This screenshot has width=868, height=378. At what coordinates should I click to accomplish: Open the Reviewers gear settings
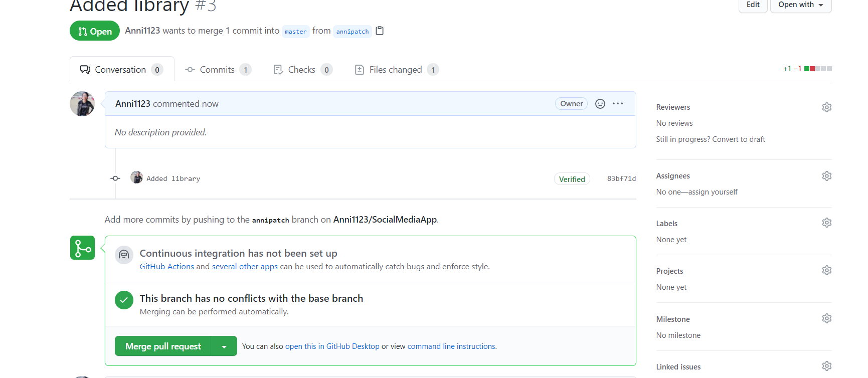tap(827, 107)
